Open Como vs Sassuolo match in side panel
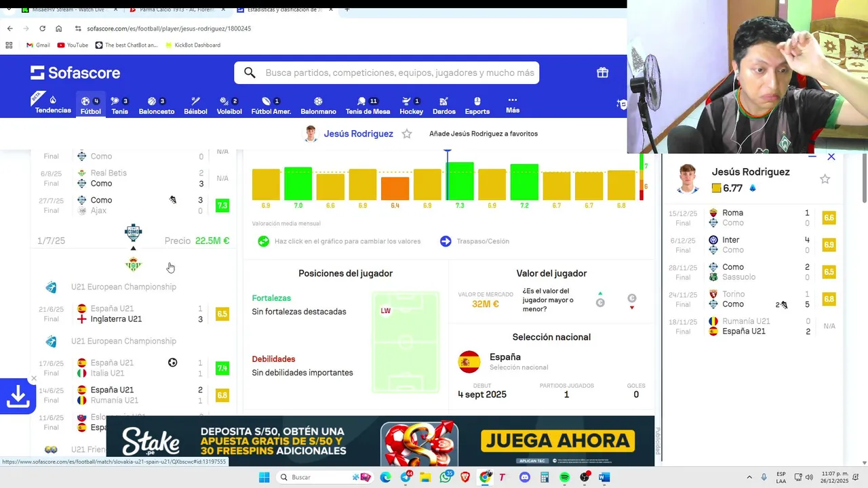 751,272
